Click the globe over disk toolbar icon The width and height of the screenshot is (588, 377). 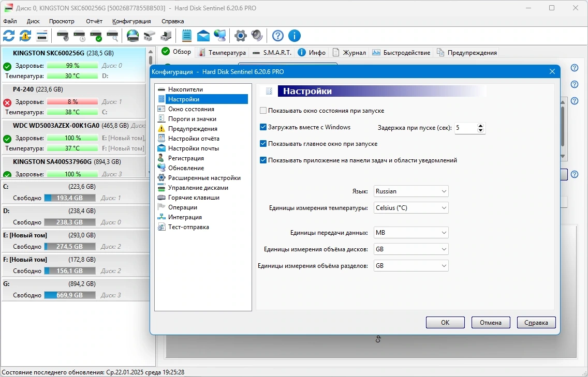133,36
